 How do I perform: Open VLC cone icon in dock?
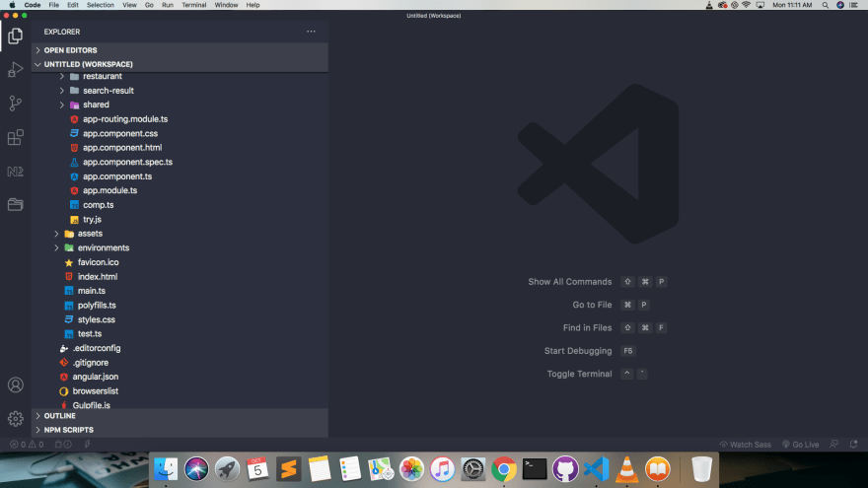pos(626,469)
